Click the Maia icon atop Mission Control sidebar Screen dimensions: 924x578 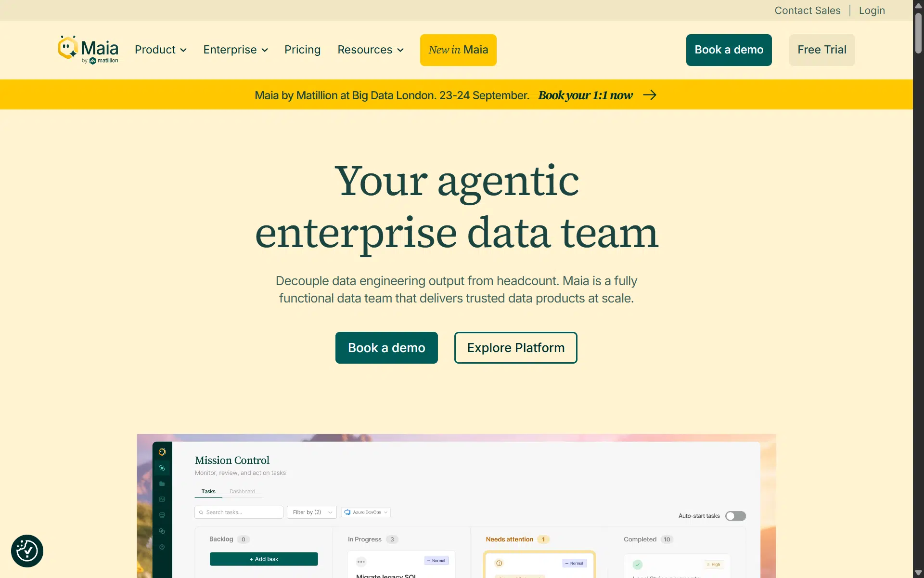[162, 452]
